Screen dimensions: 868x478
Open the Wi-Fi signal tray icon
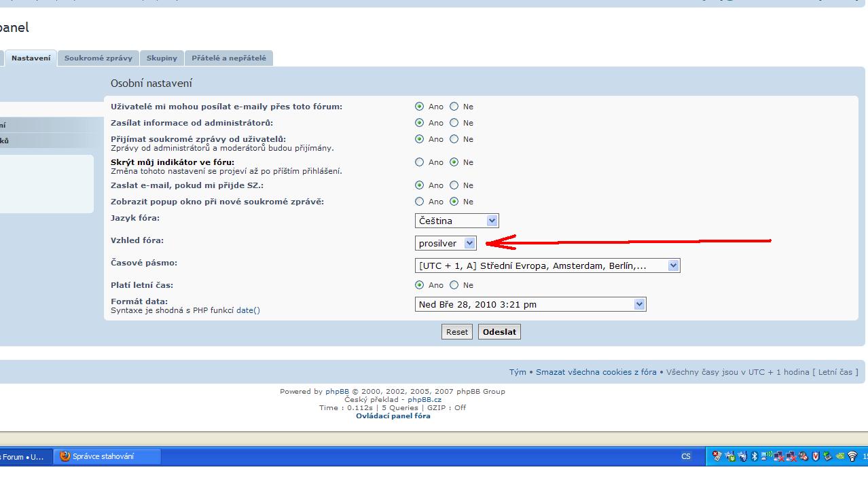pos(852,456)
